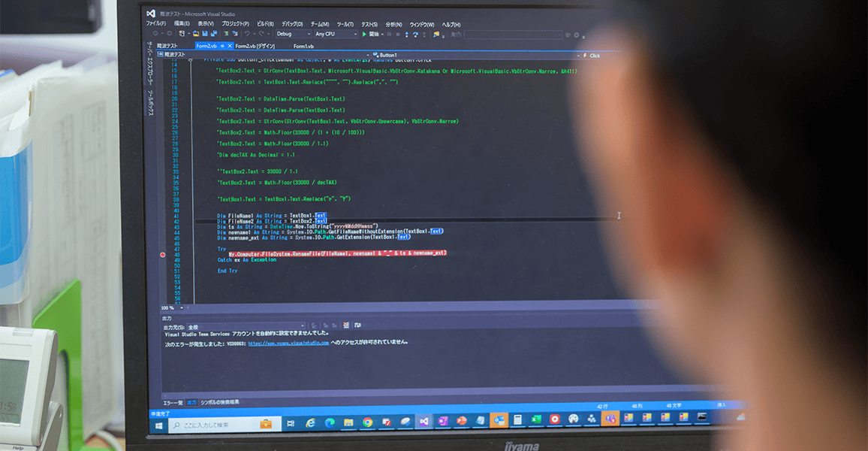
Task: Open the Debug configuration dropdown
Action: point(294,34)
